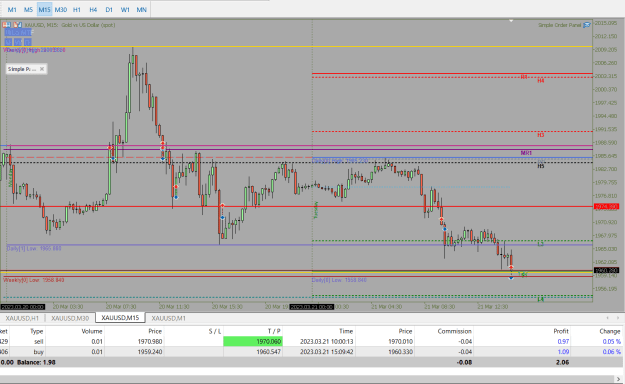Click the green 1970.060 take-profit cell

tap(253, 341)
